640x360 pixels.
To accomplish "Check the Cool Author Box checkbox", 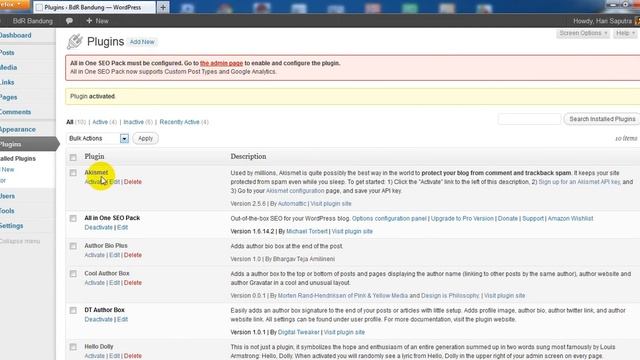I will pos(73,274).
